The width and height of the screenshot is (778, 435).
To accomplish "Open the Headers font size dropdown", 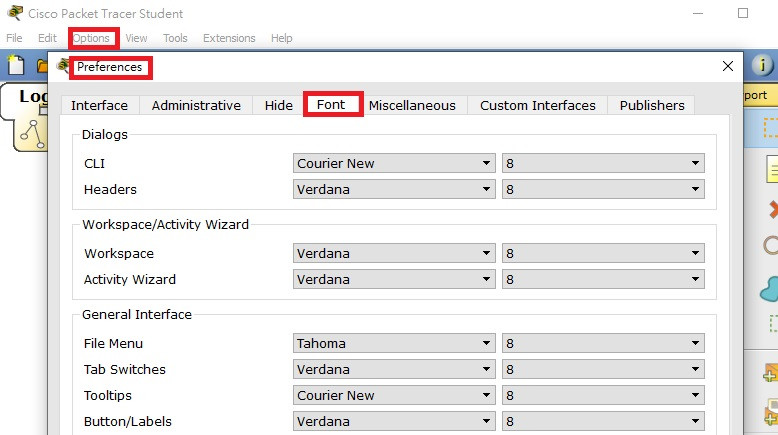I will (x=603, y=189).
